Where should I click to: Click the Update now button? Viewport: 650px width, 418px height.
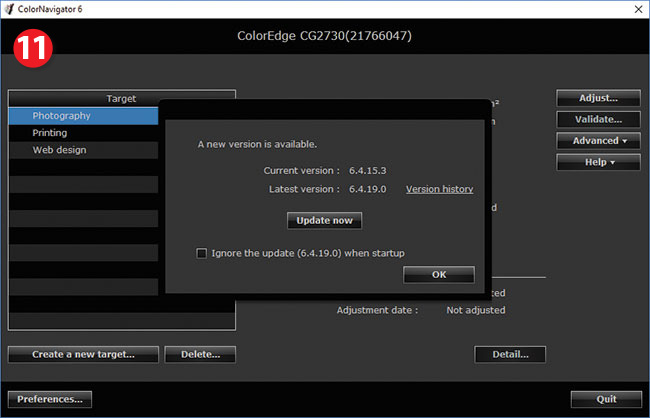(x=324, y=221)
